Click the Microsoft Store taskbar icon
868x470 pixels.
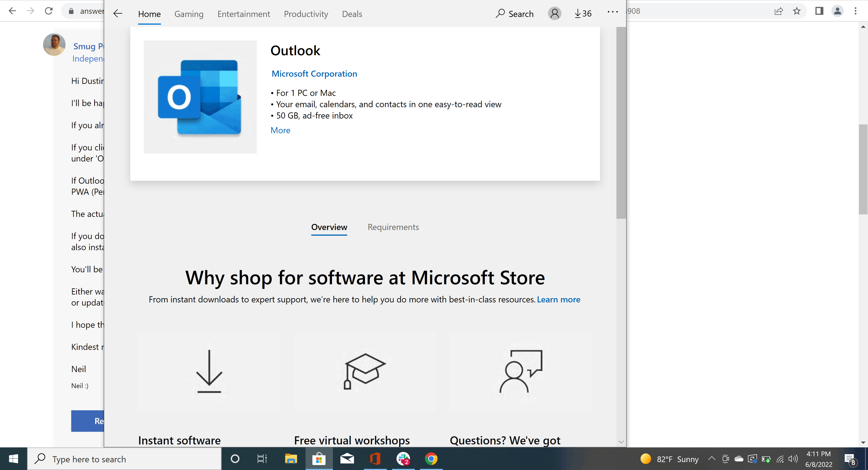click(319, 459)
